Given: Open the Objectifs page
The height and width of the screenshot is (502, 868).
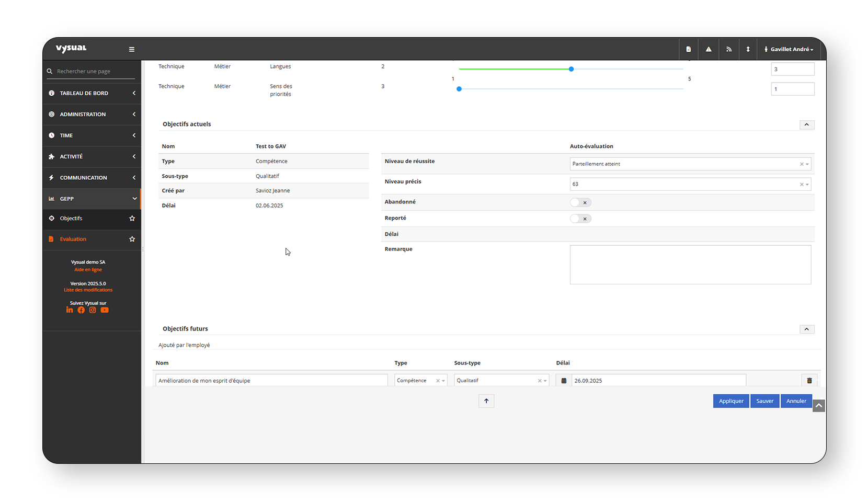Looking at the screenshot, I should tap(71, 219).
